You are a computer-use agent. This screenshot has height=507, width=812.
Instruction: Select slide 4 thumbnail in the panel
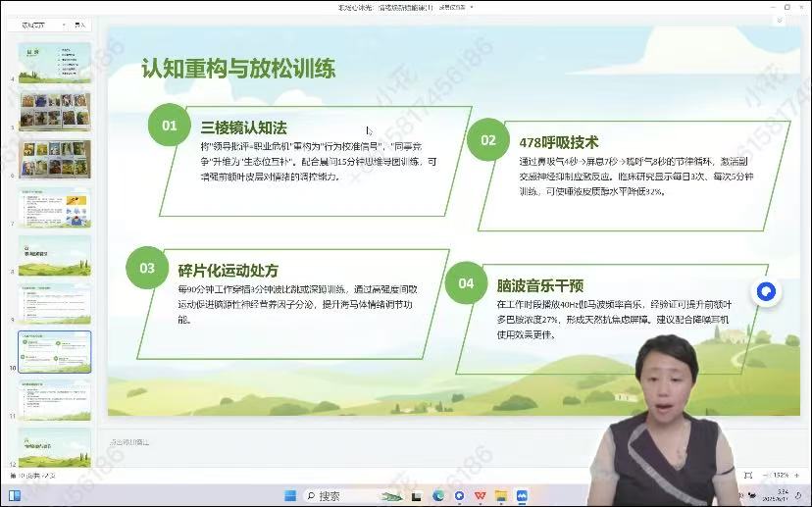tap(54, 63)
